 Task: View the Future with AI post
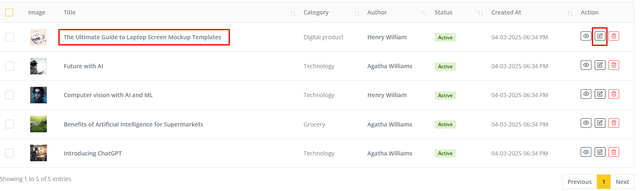click(x=586, y=65)
